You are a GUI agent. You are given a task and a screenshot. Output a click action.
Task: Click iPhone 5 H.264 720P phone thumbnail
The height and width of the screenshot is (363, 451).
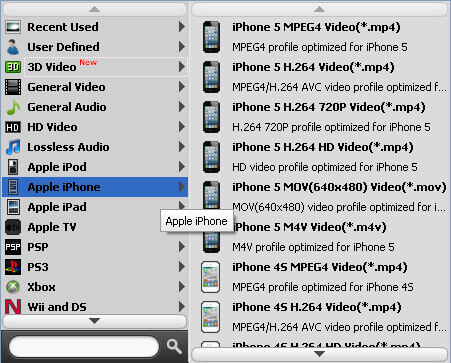click(x=211, y=117)
